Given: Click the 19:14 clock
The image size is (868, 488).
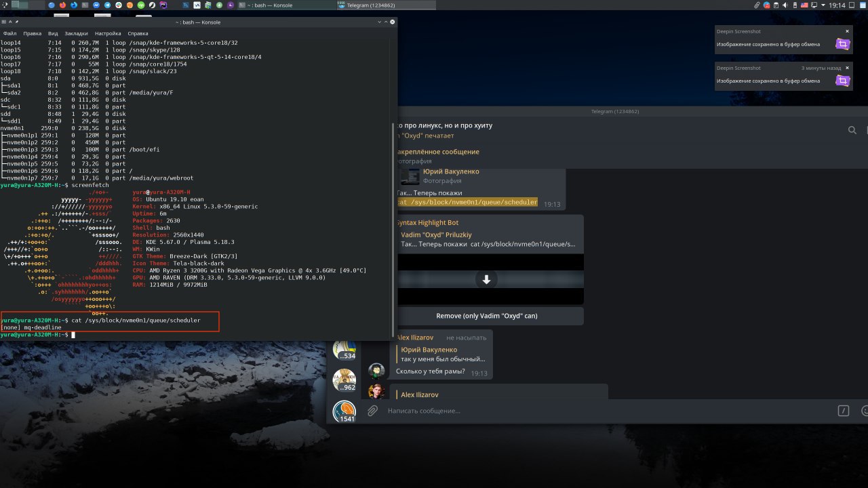Looking at the screenshot, I should pyautogui.click(x=837, y=5).
